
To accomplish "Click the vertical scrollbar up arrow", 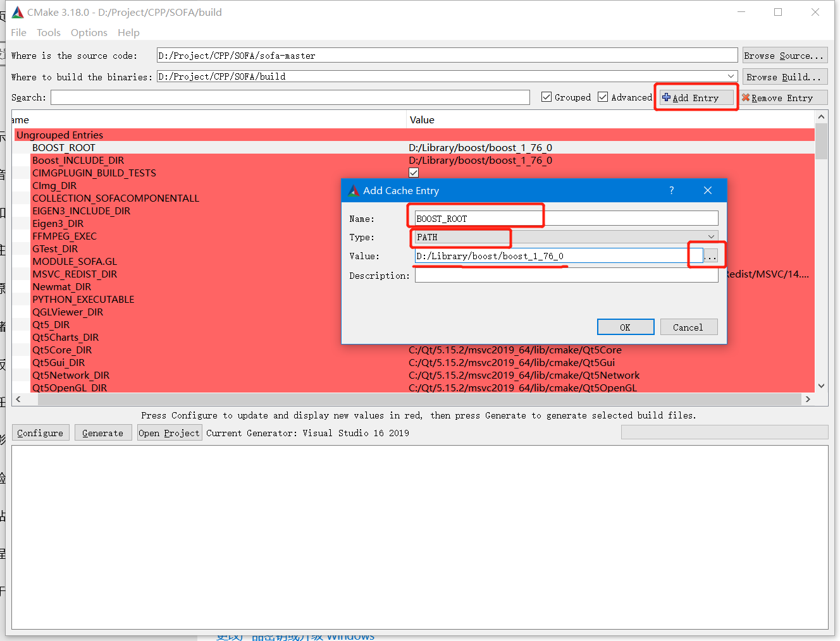I will tap(822, 116).
